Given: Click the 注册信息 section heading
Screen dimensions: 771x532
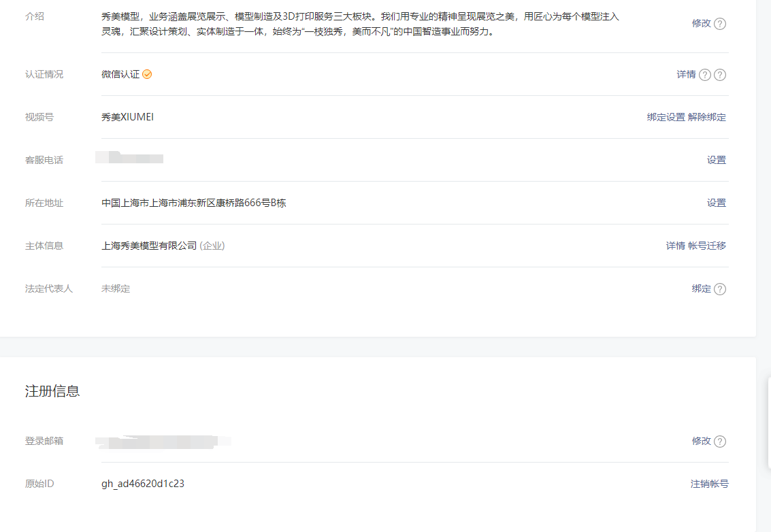Looking at the screenshot, I should [52, 391].
